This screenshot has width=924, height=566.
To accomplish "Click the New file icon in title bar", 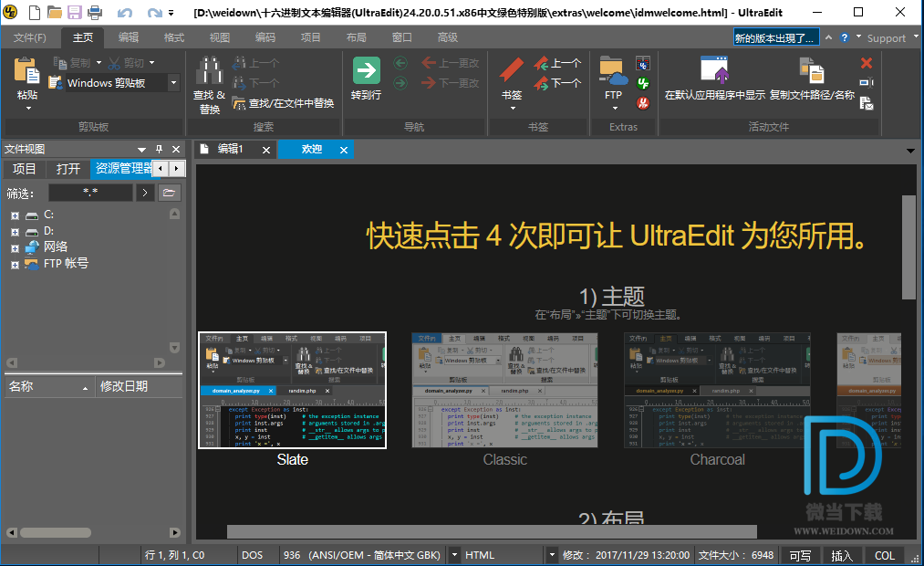I will click(35, 12).
